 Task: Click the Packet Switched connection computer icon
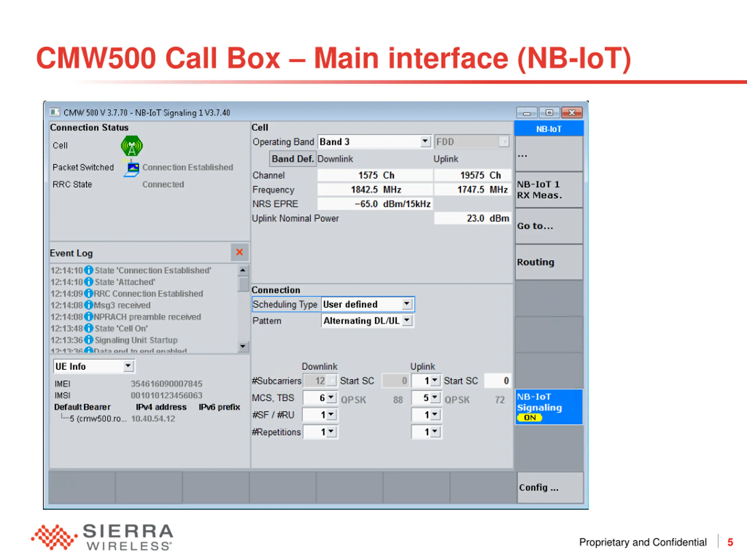tap(132, 169)
